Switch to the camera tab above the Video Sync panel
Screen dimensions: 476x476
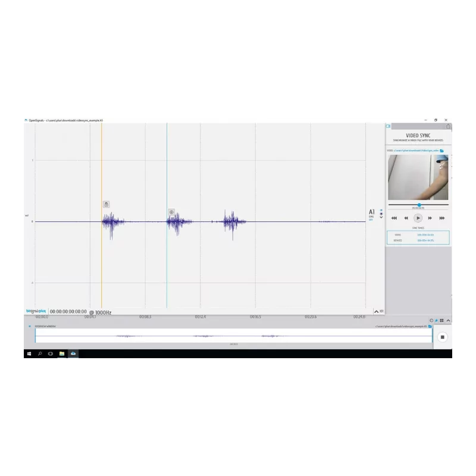click(x=388, y=126)
